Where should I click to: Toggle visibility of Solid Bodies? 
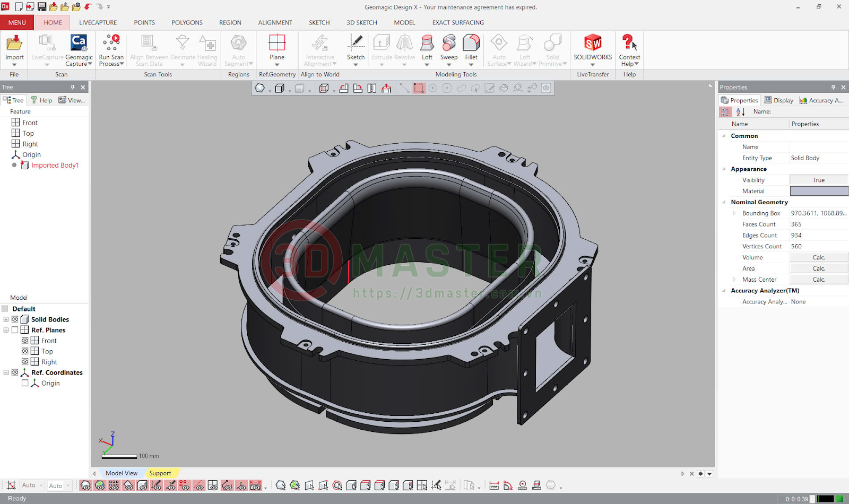coord(15,319)
